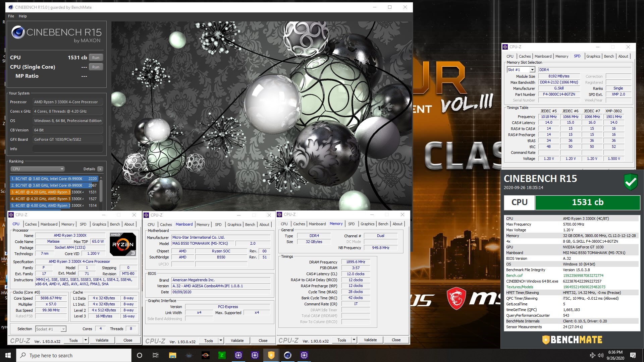Run the CPU multi-core benchmark
This screenshot has width=644, height=362.
click(x=96, y=58)
